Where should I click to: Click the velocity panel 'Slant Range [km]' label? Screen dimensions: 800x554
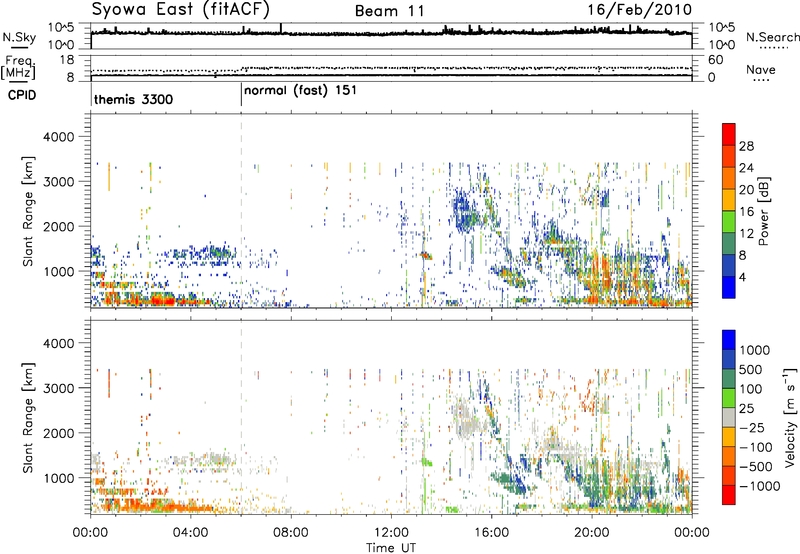28,417
